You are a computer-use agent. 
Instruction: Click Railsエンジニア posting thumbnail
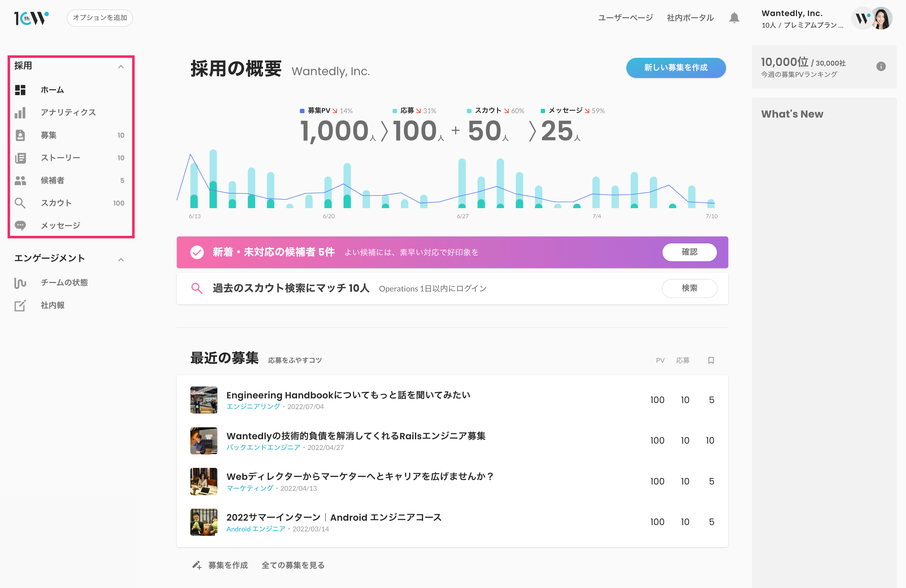(204, 441)
